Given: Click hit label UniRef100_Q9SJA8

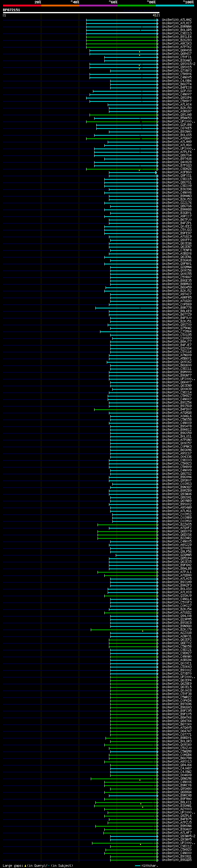Looking at the screenshot, I should click(x=177, y=115).
